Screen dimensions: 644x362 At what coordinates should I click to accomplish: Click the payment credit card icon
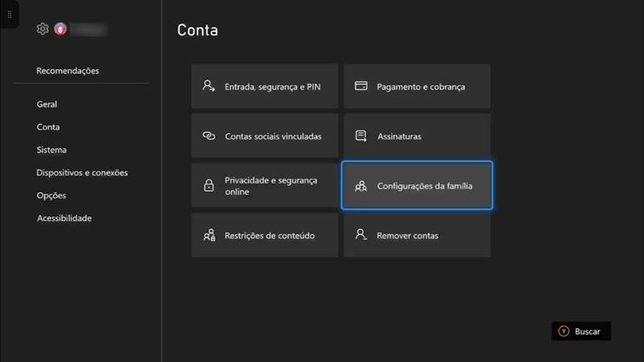pos(361,86)
